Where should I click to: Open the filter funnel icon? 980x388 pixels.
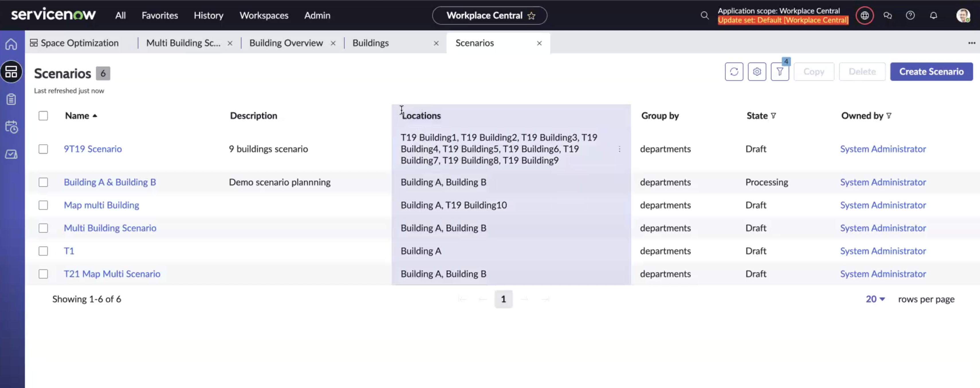779,72
